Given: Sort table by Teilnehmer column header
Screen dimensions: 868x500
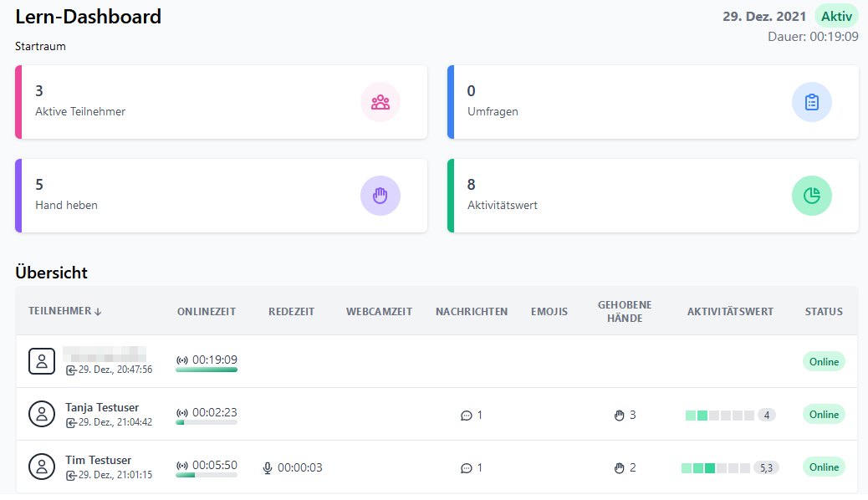Looking at the screenshot, I should click(65, 311).
